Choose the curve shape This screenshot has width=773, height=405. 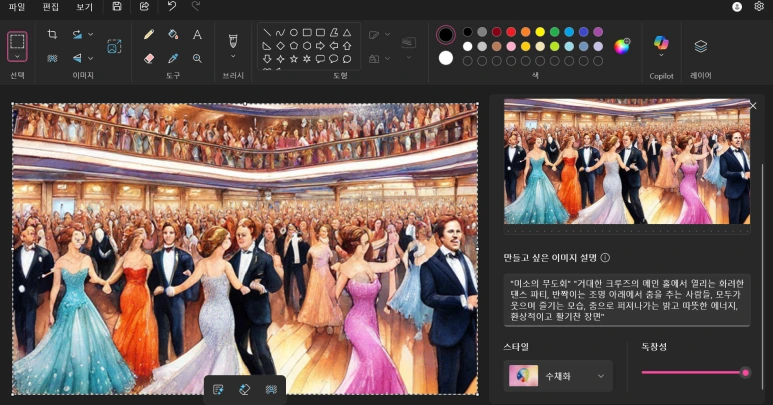tap(280, 33)
